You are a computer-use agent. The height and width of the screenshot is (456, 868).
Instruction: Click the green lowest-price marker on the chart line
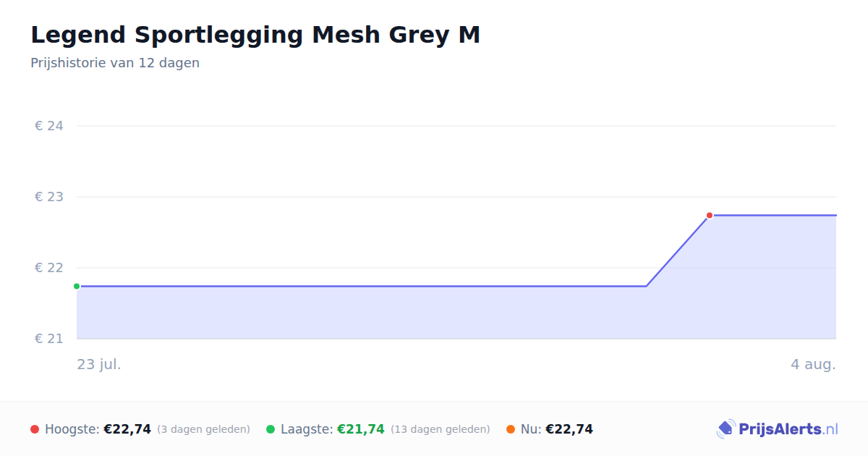pos(77,286)
